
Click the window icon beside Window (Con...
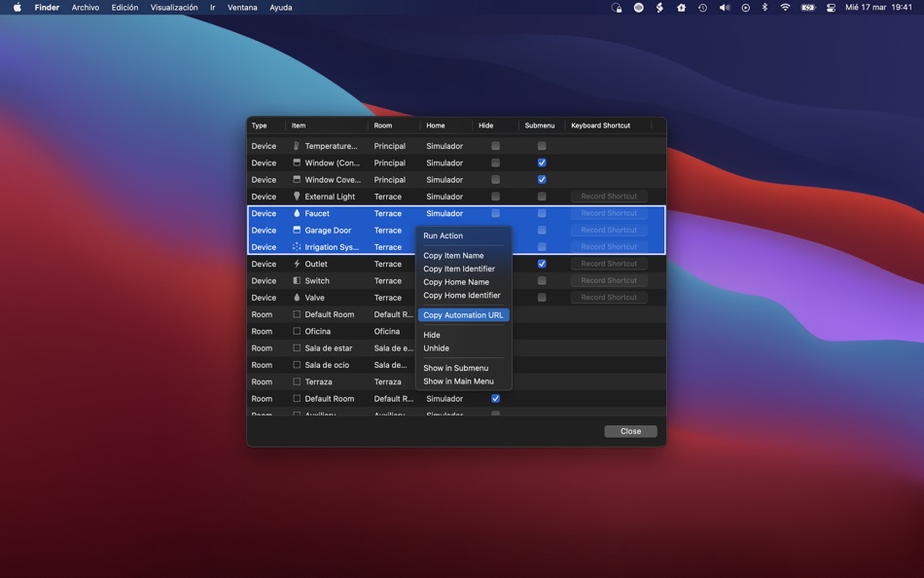[x=297, y=163]
